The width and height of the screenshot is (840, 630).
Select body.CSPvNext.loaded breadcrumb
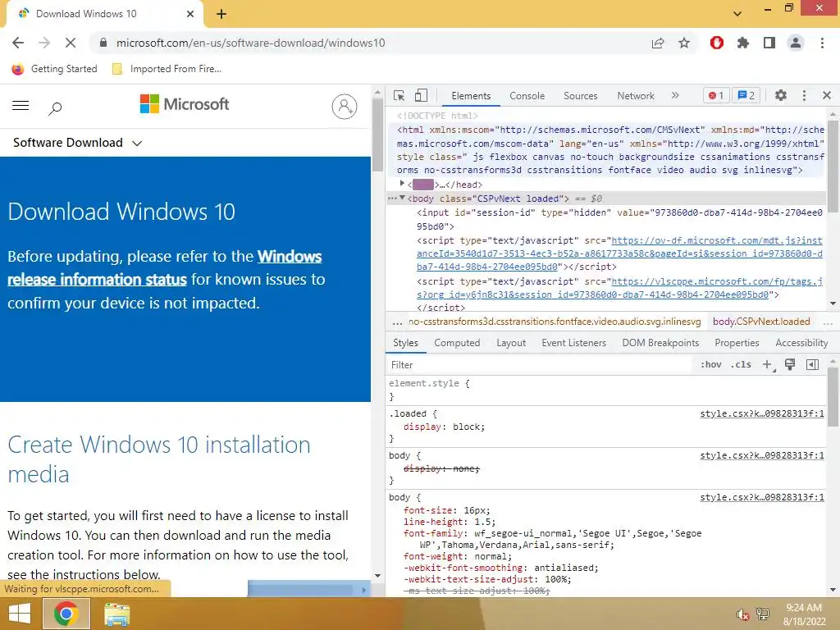tap(761, 322)
